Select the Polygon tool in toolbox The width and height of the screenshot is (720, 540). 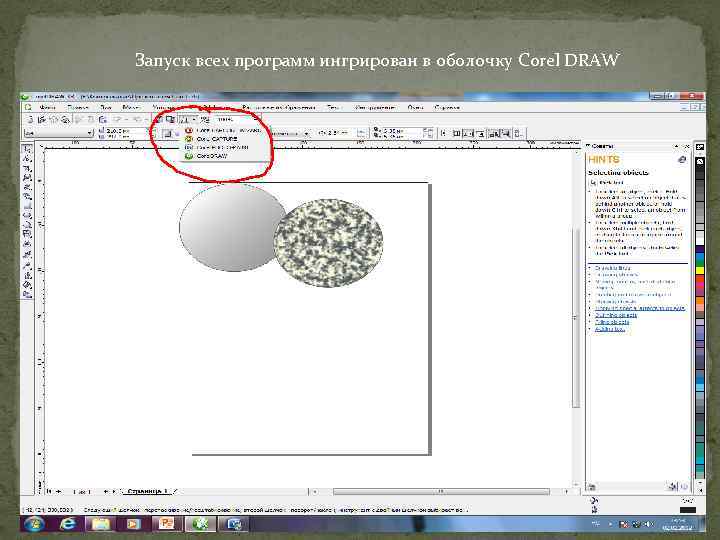click(28, 226)
